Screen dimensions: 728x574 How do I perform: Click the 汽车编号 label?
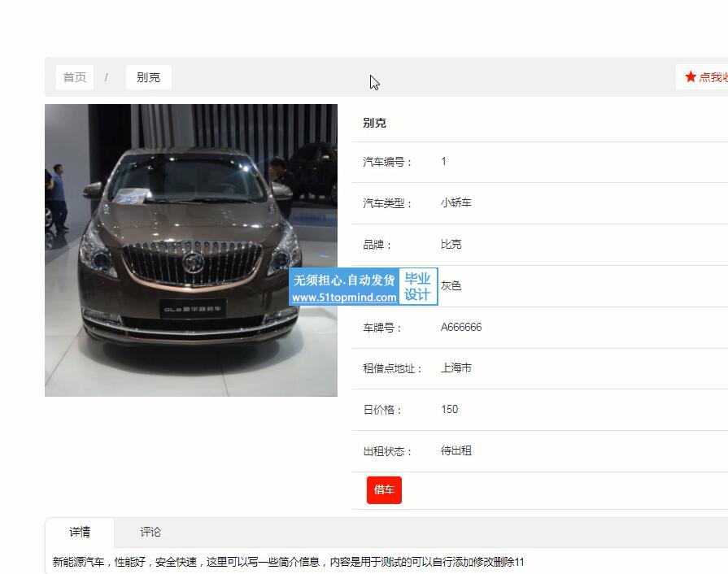point(387,162)
